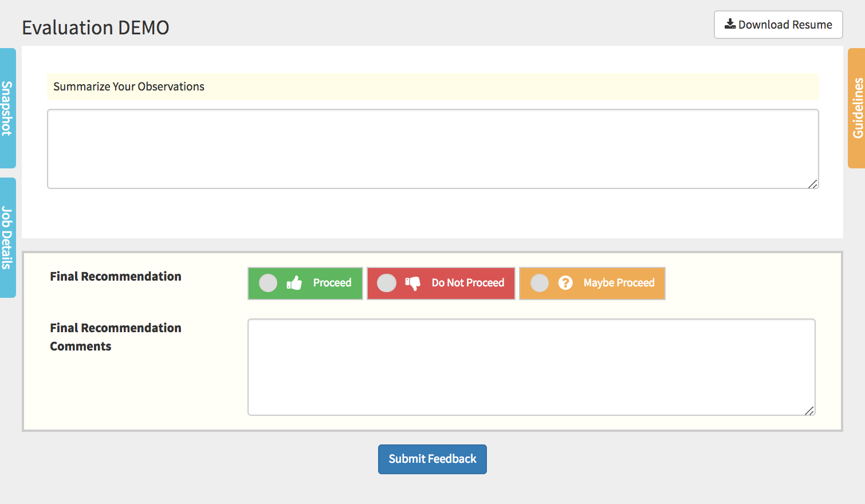Image resolution: width=865 pixels, height=504 pixels.
Task: Click the green Proceed label text
Action: point(332,283)
